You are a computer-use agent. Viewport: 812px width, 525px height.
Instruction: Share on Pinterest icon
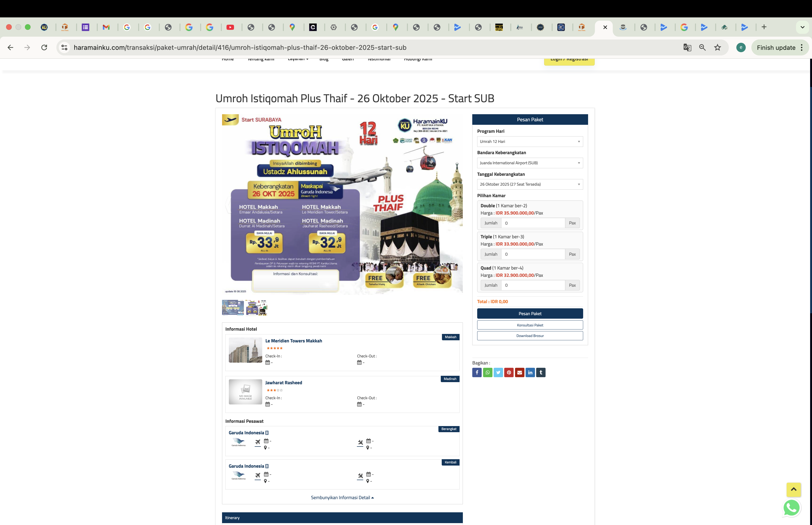(509, 372)
